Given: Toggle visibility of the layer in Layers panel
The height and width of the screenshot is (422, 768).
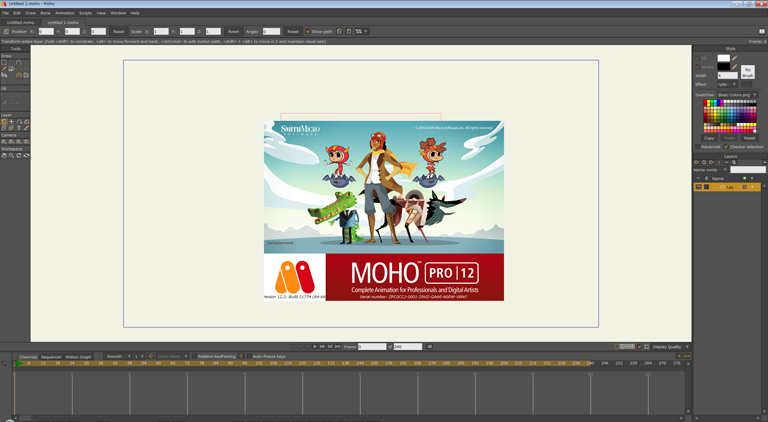Looking at the screenshot, I should 698,187.
